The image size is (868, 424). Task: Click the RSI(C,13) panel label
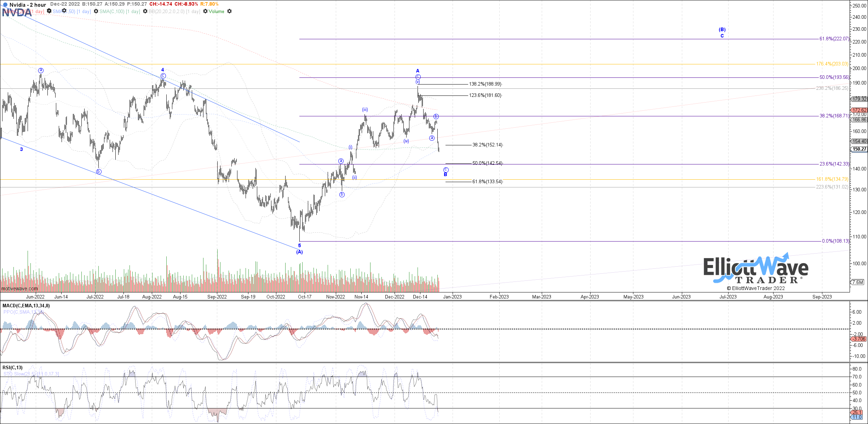pos(12,367)
